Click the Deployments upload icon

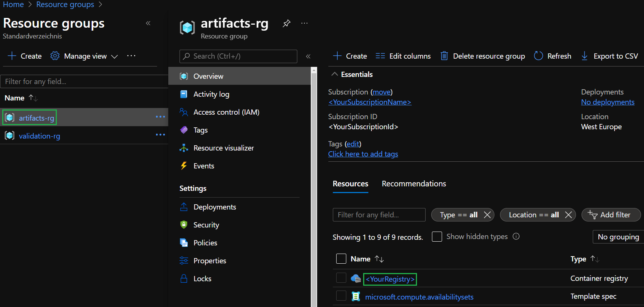(184, 207)
